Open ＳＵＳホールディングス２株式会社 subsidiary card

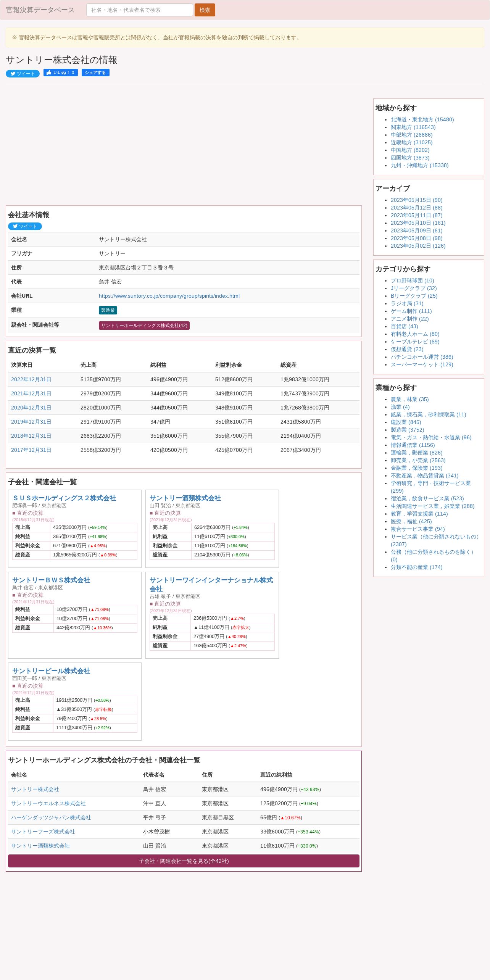(x=64, y=498)
